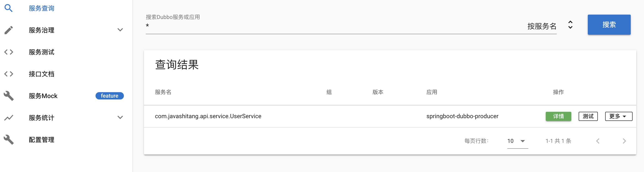
Task: Go to next results page arrow
Action: coord(624,141)
